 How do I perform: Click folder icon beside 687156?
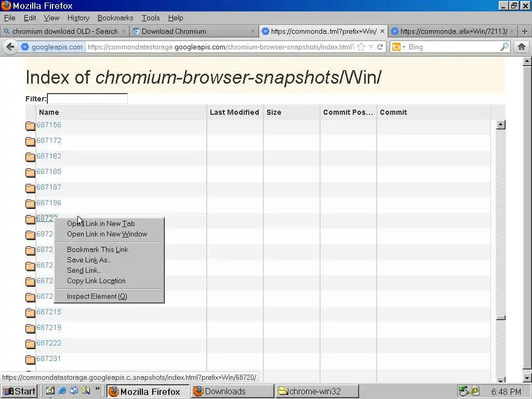point(30,126)
